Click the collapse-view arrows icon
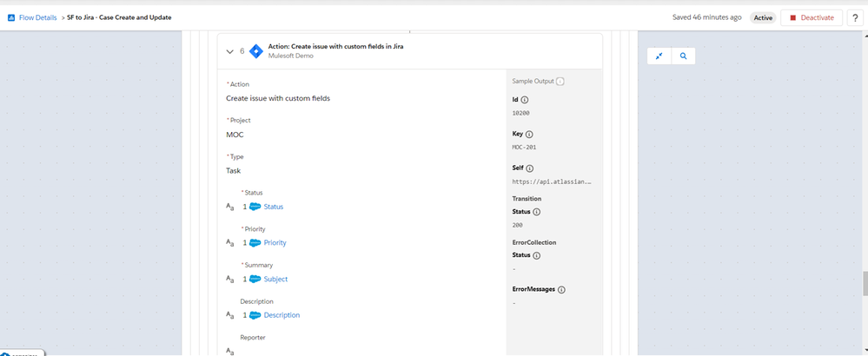Viewport: 868px width, 356px height. coord(659,56)
